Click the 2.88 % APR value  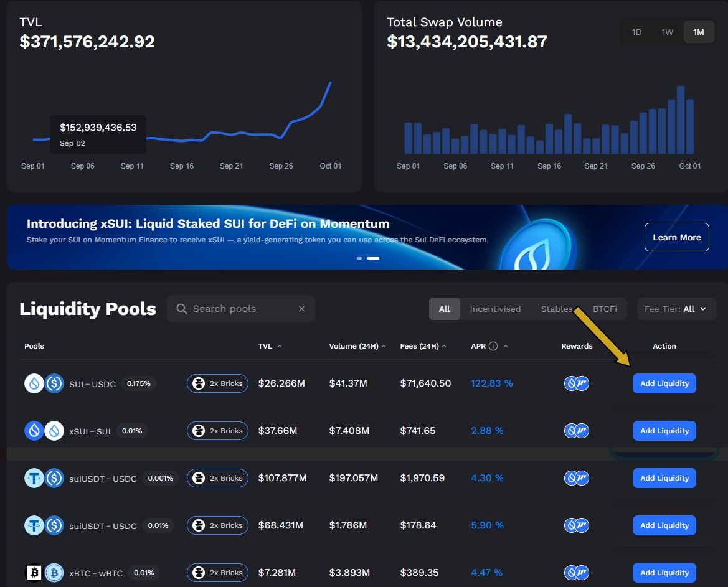[x=487, y=431]
